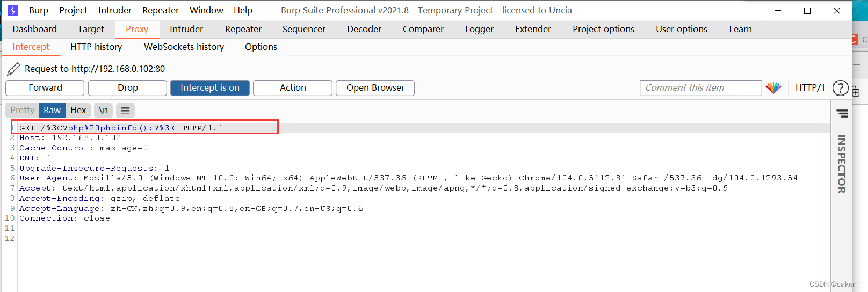Switch to Raw view
The width and height of the screenshot is (868, 292).
(52, 111)
